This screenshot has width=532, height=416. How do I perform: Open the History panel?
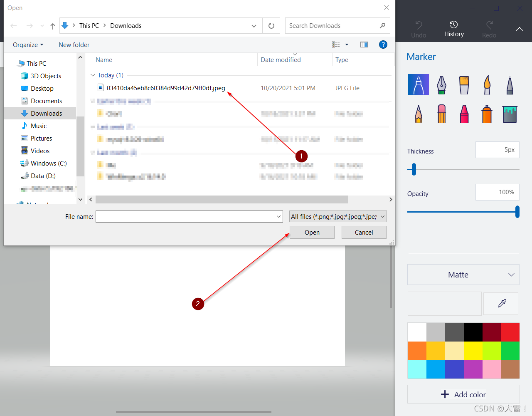coord(454,29)
